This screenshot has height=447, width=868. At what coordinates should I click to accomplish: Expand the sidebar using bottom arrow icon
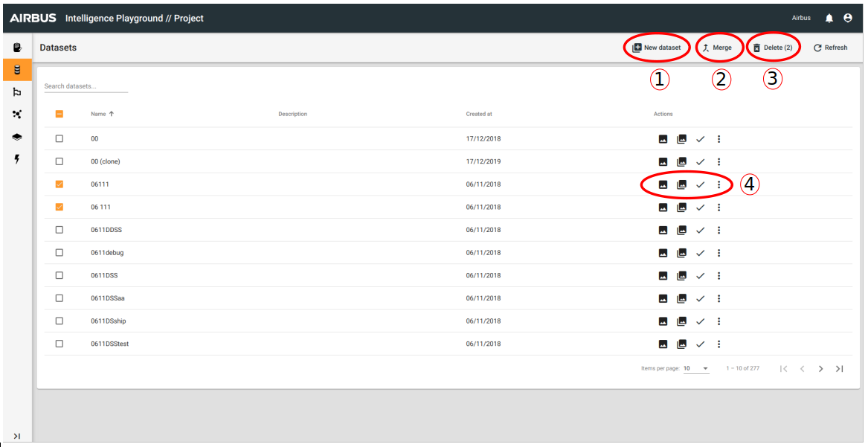click(17, 436)
